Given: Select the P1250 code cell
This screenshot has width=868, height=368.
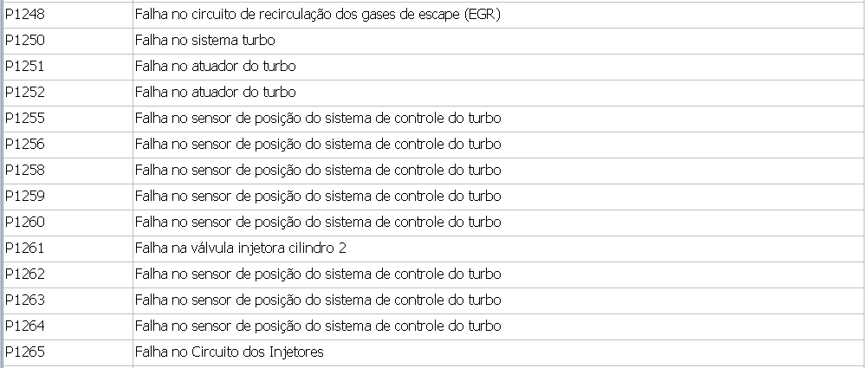Looking at the screenshot, I should [25, 41].
